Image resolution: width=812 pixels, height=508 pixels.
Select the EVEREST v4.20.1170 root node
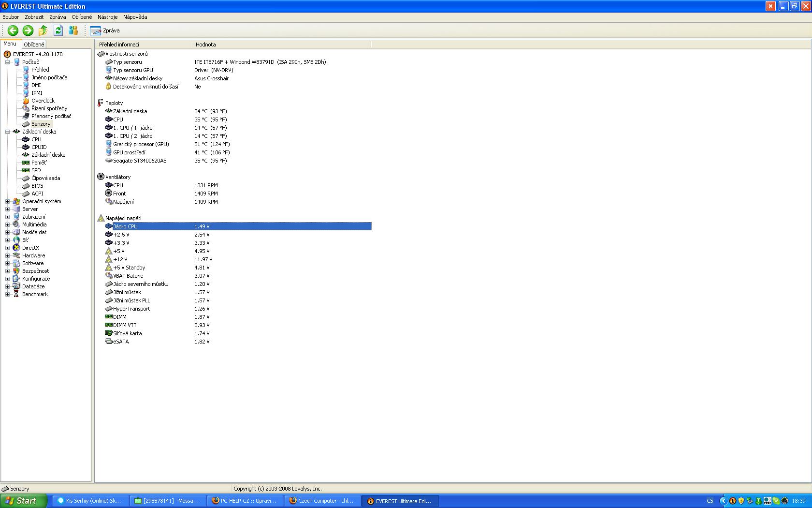(x=38, y=54)
